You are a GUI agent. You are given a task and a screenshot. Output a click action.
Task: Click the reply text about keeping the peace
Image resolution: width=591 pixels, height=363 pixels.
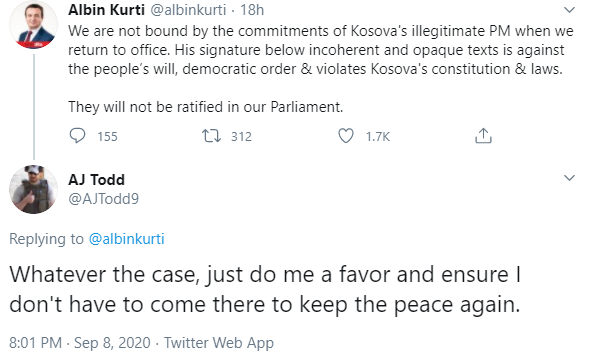265,289
